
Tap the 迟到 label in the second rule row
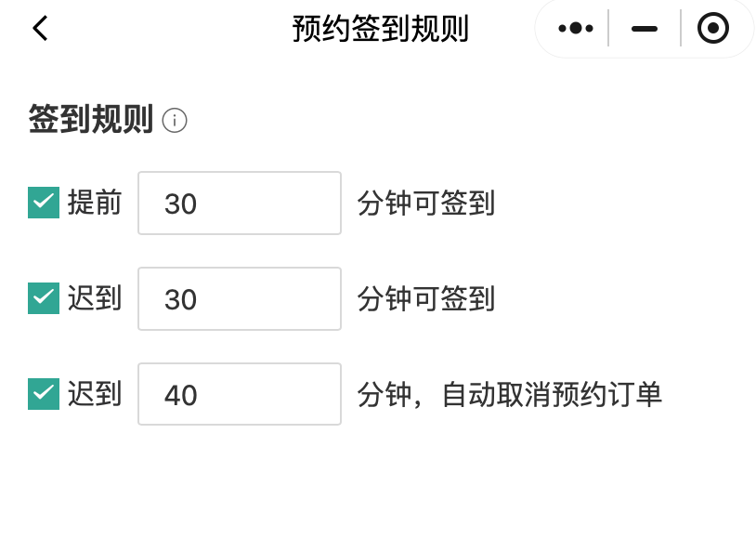tap(95, 298)
